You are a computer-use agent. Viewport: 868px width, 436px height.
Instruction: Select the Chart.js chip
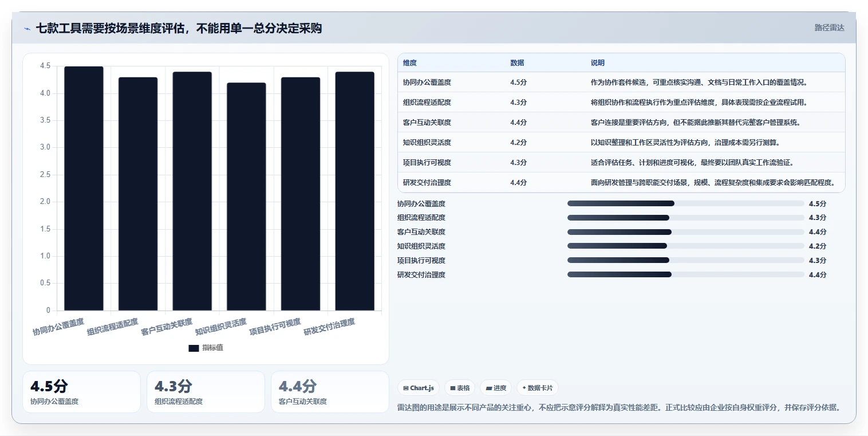(x=419, y=388)
